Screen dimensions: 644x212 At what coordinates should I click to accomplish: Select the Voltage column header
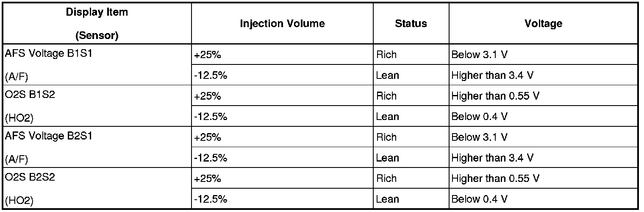[544, 23]
